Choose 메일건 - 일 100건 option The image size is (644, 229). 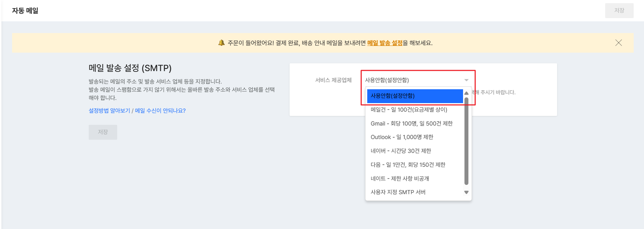coord(409,110)
